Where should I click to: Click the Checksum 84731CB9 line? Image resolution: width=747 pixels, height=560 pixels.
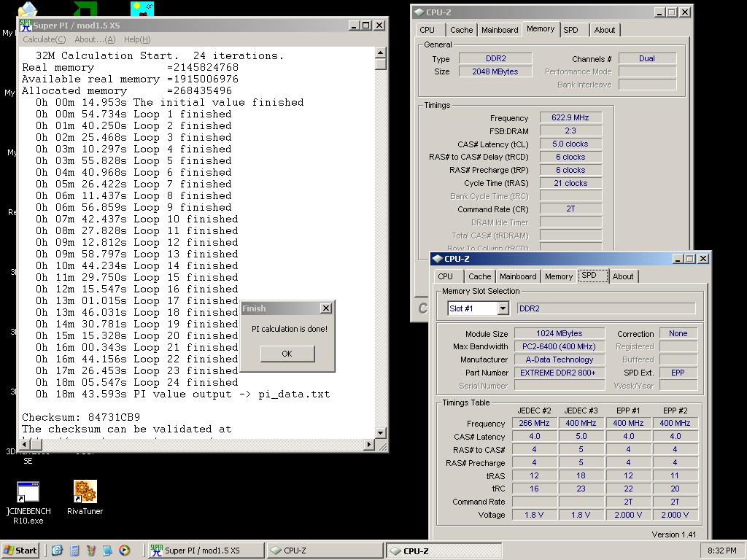tap(81, 417)
